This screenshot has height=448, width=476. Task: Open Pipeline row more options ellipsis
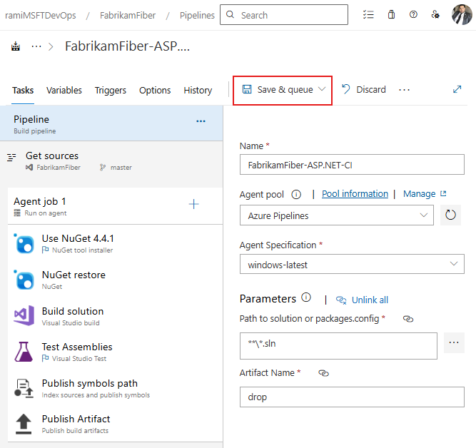[201, 121]
